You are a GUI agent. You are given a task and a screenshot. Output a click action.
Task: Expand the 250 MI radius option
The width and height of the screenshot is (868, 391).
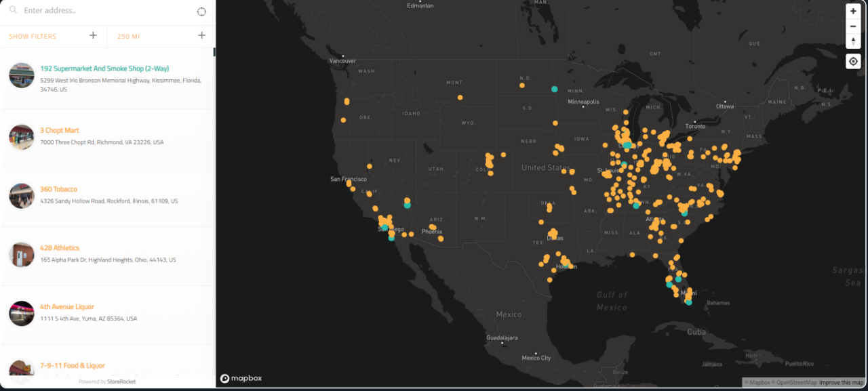pyautogui.click(x=201, y=36)
